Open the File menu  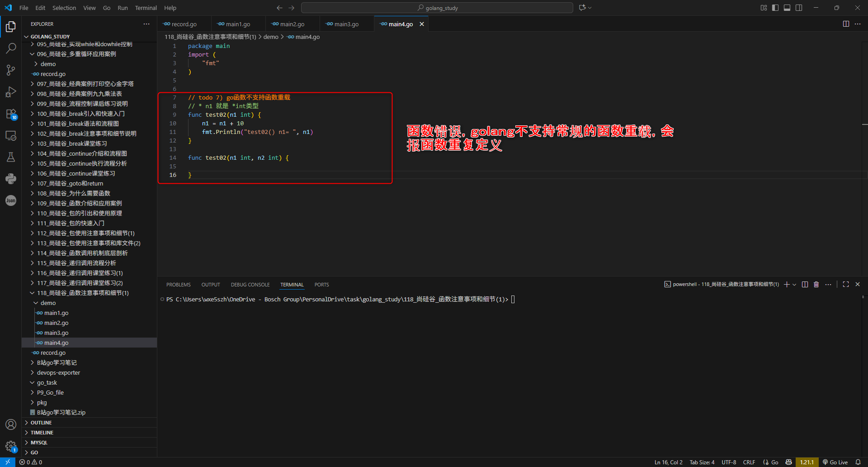pos(24,8)
